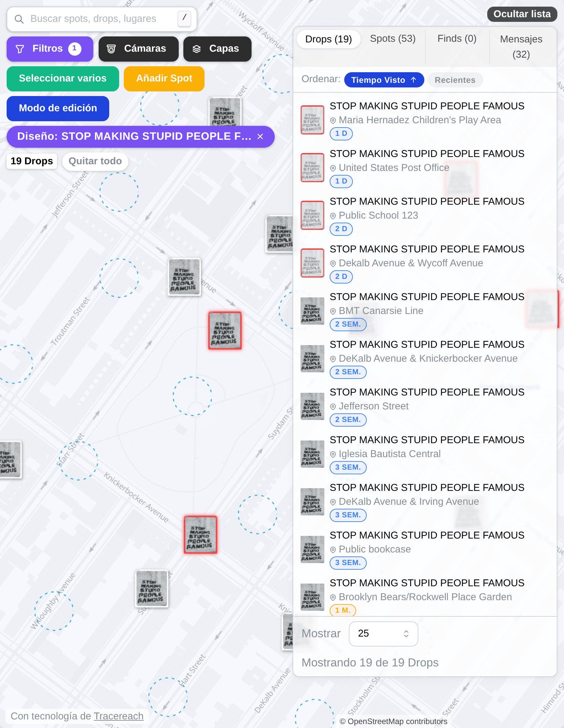Image resolution: width=564 pixels, height=728 pixels.
Task: Click the 3 SEM. badge on Public bookcase
Action: click(x=348, y=563)
